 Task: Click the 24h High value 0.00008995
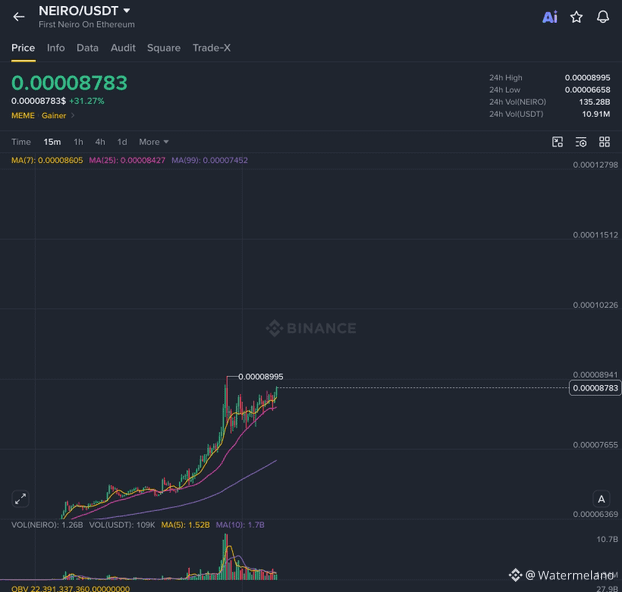point(587,78)
